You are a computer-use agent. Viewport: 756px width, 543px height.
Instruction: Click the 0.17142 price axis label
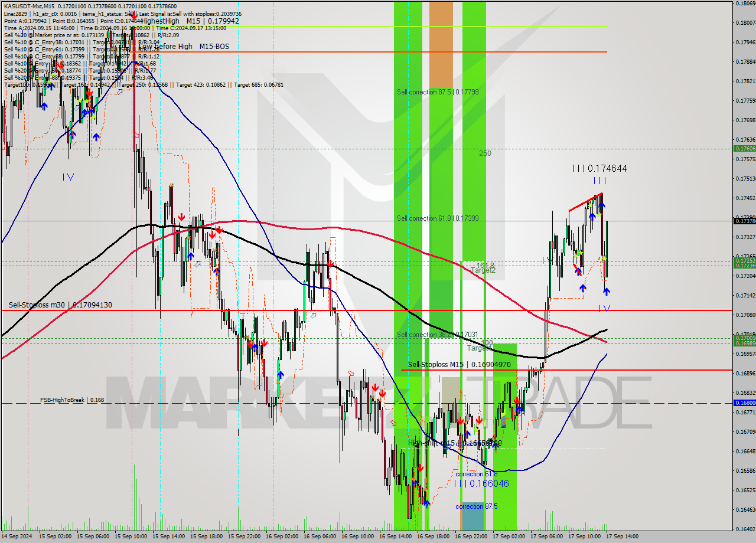click(745, 295)
